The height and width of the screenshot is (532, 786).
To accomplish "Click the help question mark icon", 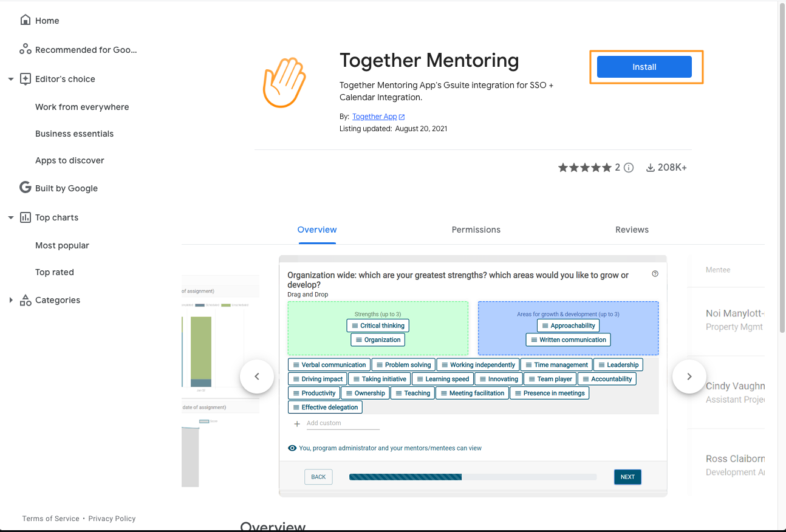I will click(x=655, y=274).
